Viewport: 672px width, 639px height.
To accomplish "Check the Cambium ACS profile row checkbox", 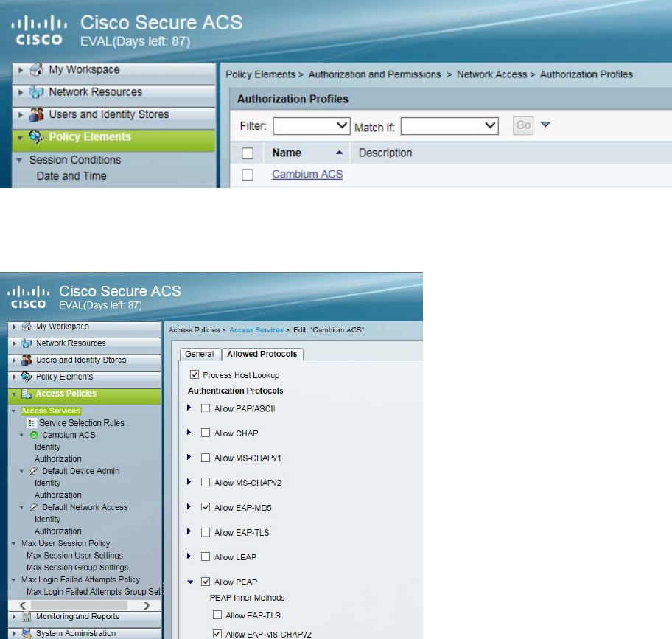I will pyautogui.click(x=248, y=175).
